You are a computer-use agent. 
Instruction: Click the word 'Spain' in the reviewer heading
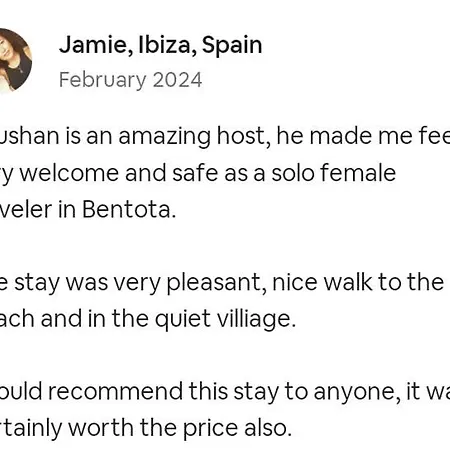click(x=232, y=46)
